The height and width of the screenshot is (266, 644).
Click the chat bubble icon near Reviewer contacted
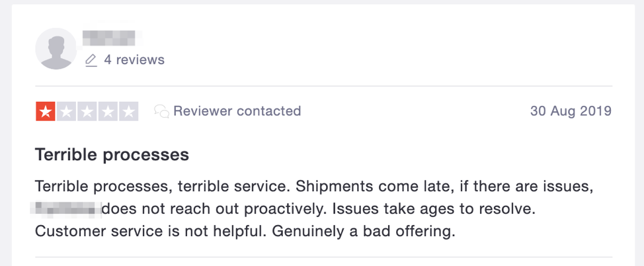pyautogui.click(x=161, y=111)
